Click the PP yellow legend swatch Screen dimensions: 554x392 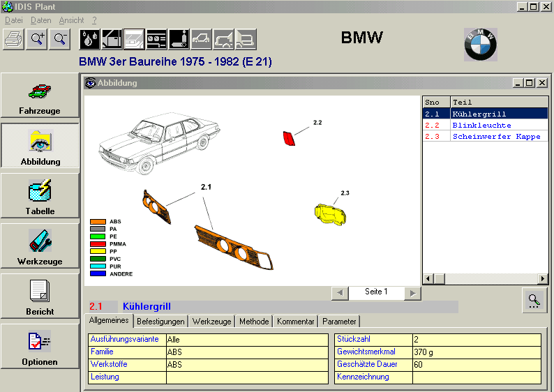click(98, 251)
